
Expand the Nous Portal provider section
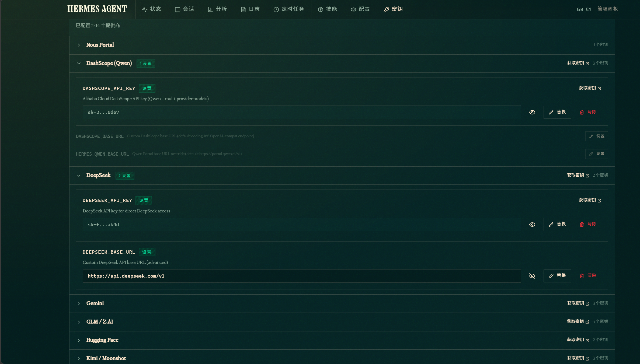(342, 45)
